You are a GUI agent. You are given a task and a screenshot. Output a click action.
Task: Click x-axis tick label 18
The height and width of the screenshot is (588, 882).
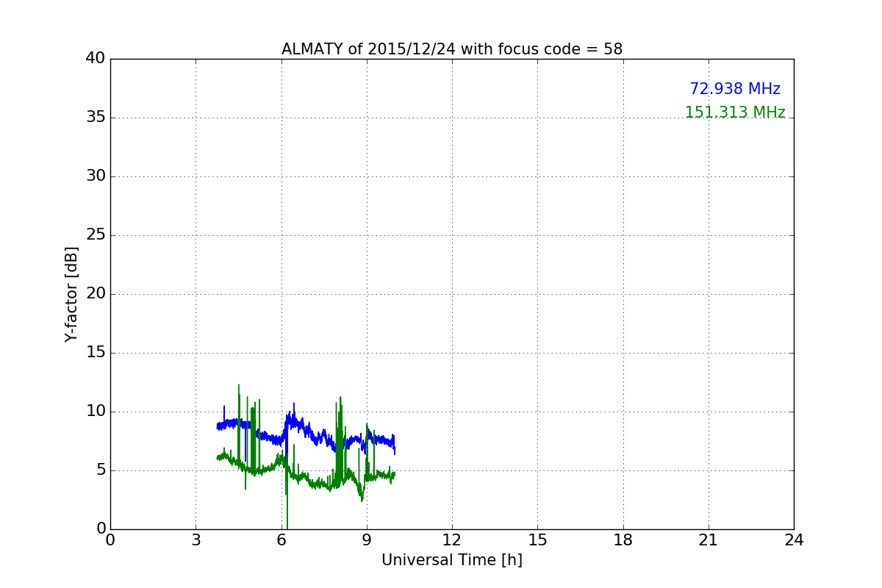coord(623,540)
